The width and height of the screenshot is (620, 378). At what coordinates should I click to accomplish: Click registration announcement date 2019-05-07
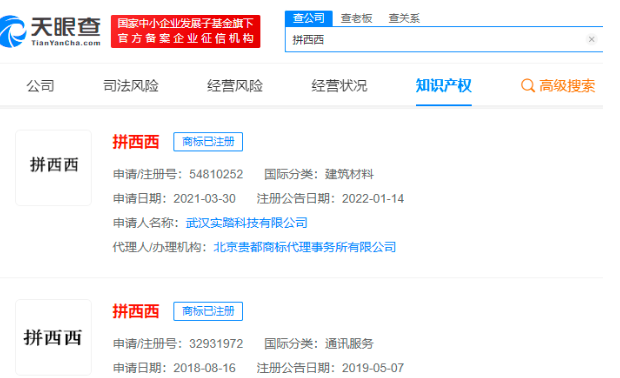(373, 368)
